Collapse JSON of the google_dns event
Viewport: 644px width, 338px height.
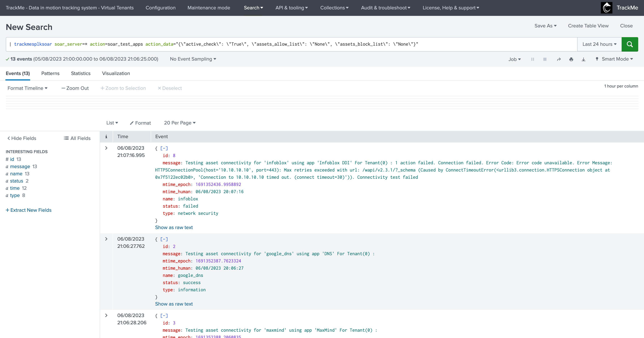164,239
